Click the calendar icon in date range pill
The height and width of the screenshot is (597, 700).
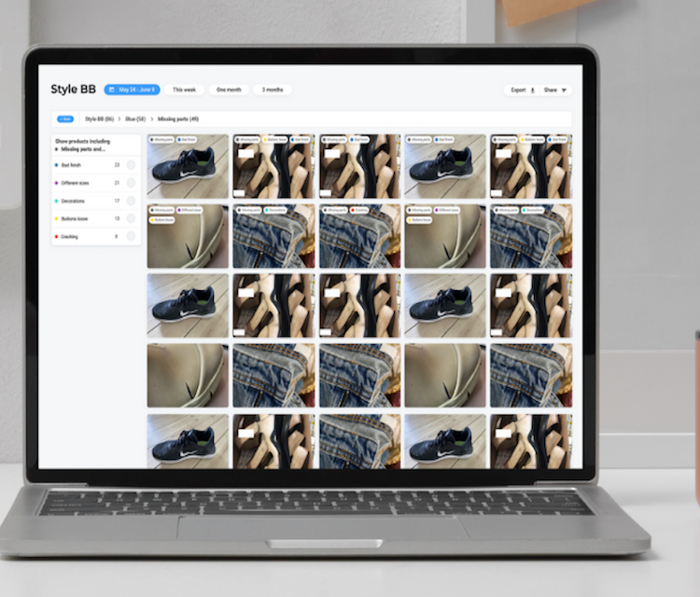[112, 90]
